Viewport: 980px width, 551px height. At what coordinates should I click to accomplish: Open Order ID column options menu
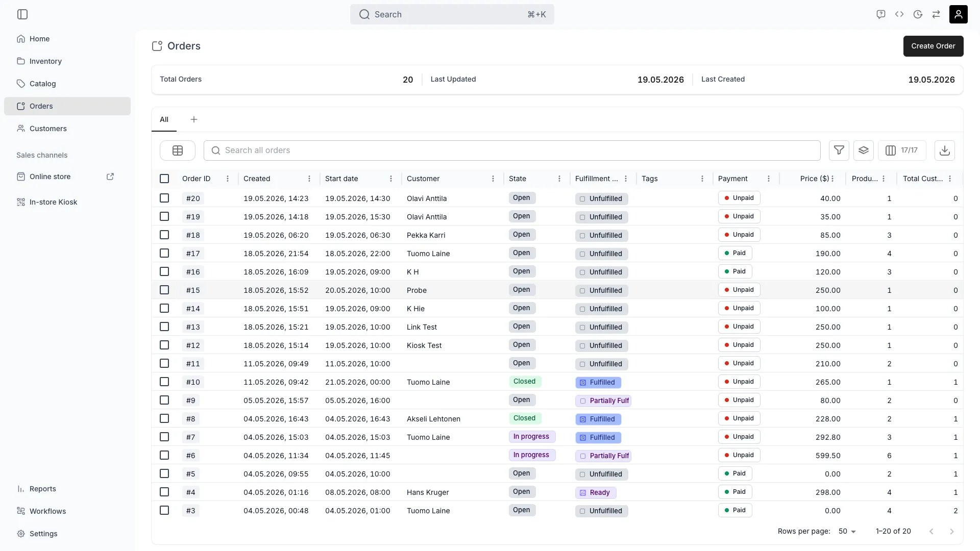tap(228, 179)
